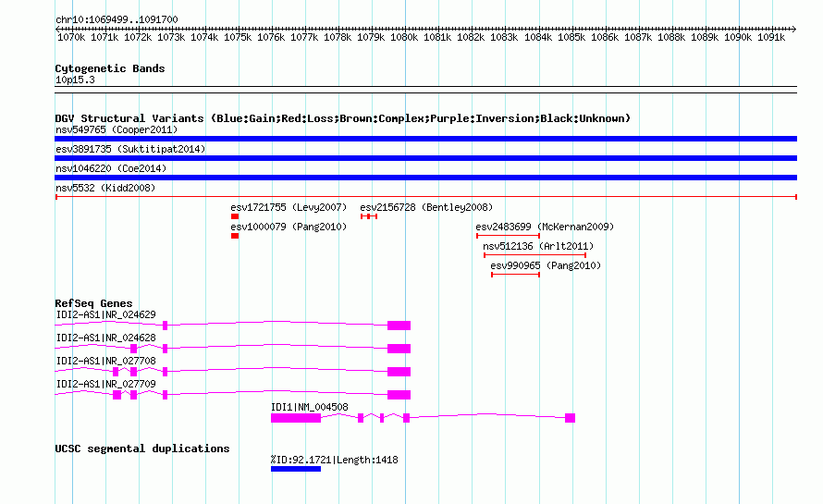Viewport: 823px width, 504px height.
Task: Click the 1088k ruler position label
Action: (x=670, y=37)
